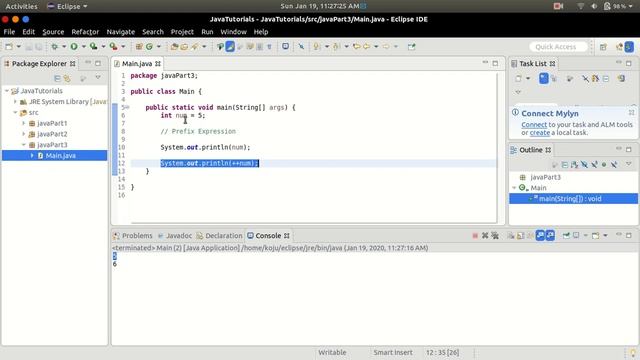
Task: Click the Pin Console icon
Action: pos(566,236)
